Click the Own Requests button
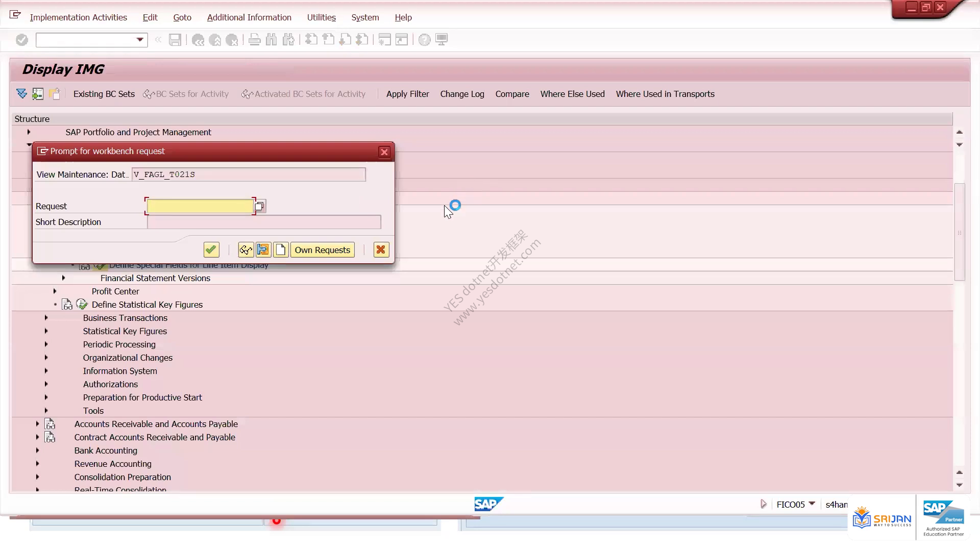Screen dimensions: 980x551 pyautogui.click(x=323, y=250)
